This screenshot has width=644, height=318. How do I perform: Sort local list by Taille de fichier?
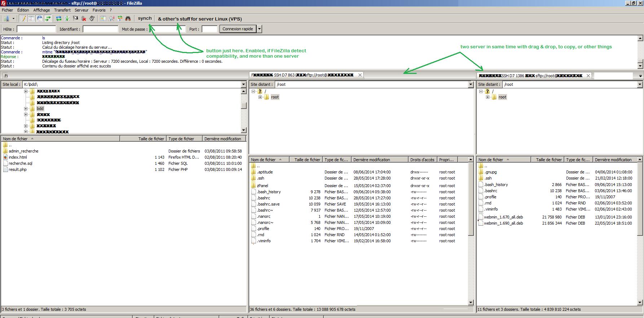coord(143,139)
